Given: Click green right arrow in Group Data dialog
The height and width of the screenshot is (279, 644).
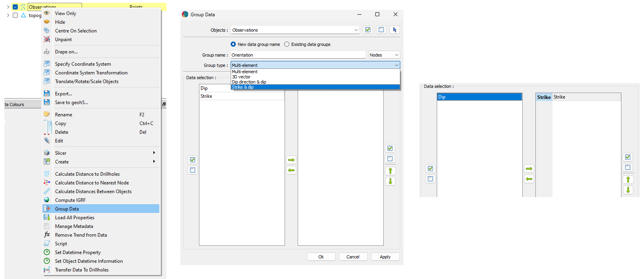Looking at the screenshot, I should [x=291, y=160].
